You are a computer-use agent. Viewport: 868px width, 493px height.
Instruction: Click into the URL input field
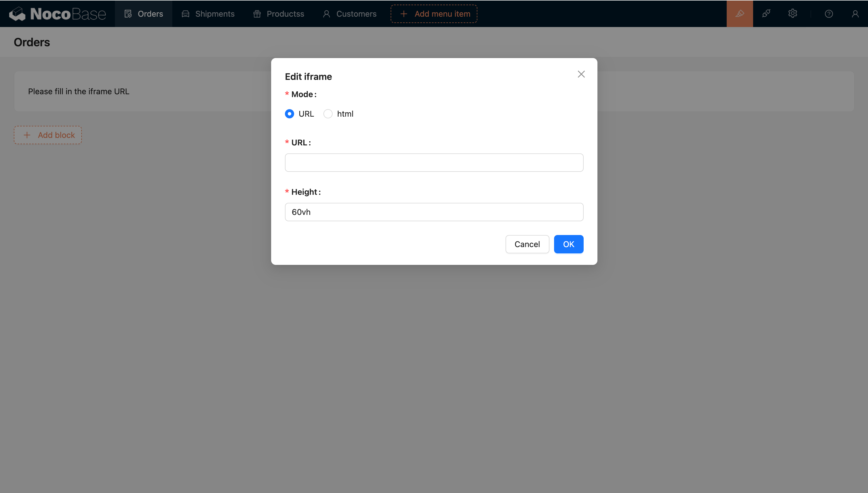[x=434, y=163]
